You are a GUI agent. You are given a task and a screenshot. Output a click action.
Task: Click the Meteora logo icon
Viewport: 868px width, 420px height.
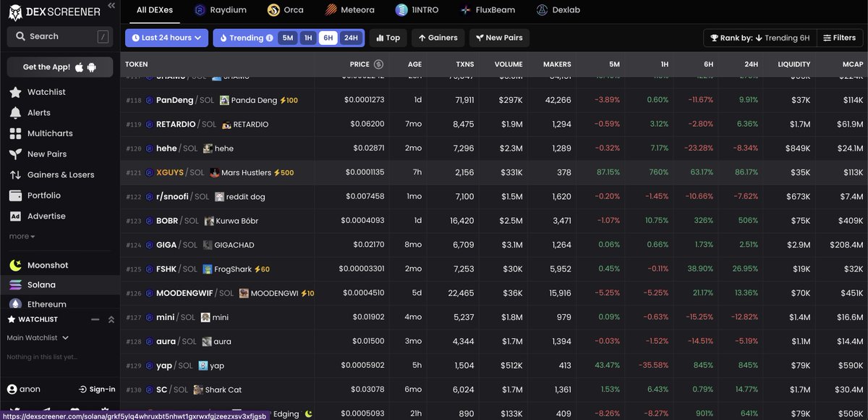(330, 10)
